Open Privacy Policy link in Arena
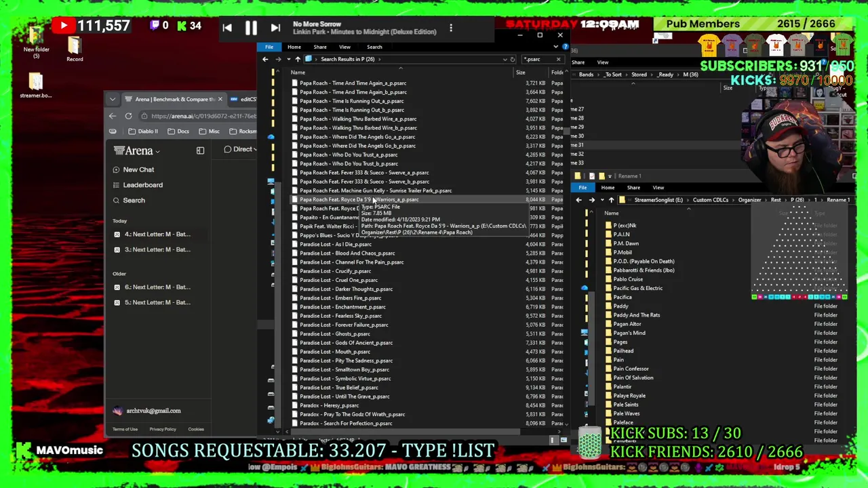Screen dimensions: 868x488 (x=163, y=429)
